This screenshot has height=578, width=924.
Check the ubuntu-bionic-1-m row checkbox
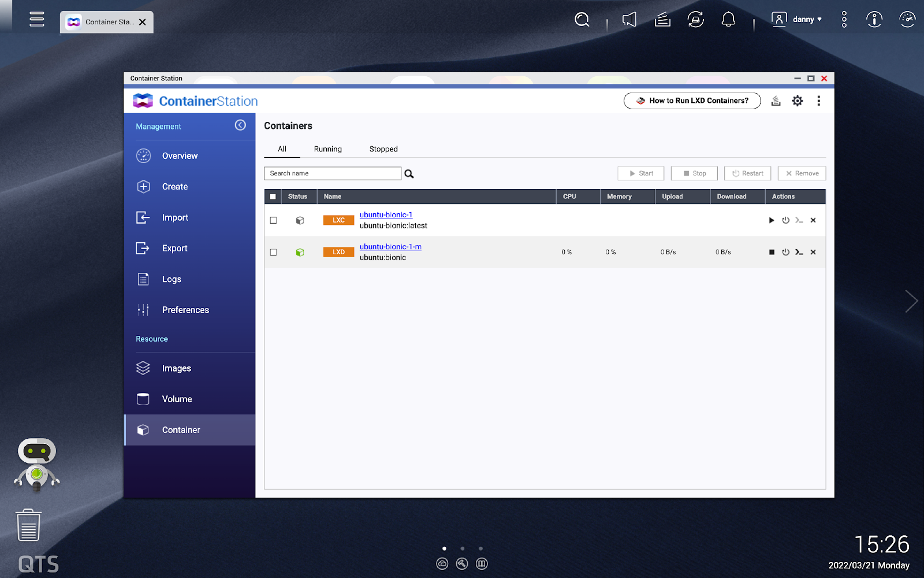coord(273,252)
